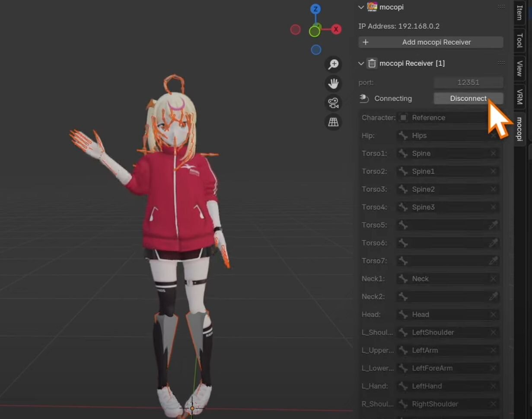Collapse mocopi Receiver [1] section
Screen dimensions: 532x419
[361, 64]
